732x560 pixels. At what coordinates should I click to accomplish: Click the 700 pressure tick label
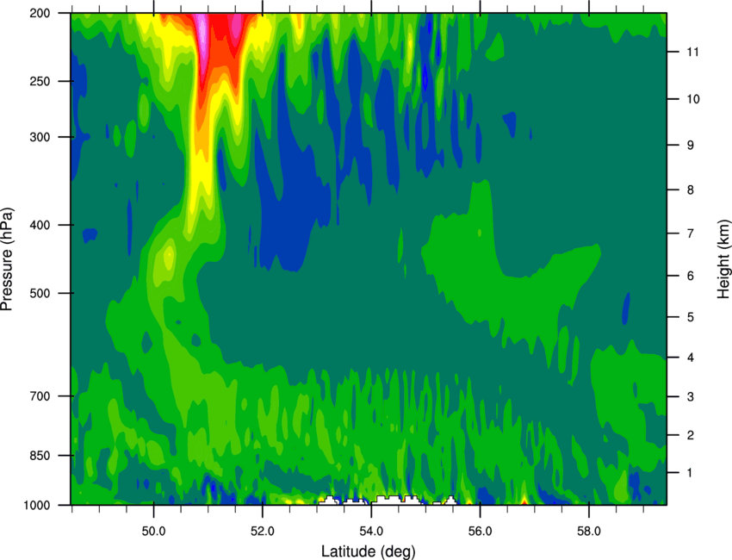[x=40, y=396]
